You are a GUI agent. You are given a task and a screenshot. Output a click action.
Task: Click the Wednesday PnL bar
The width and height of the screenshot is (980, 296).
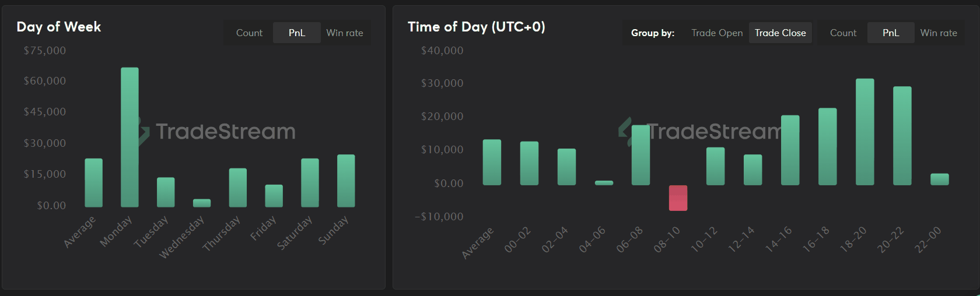(202, 203)
